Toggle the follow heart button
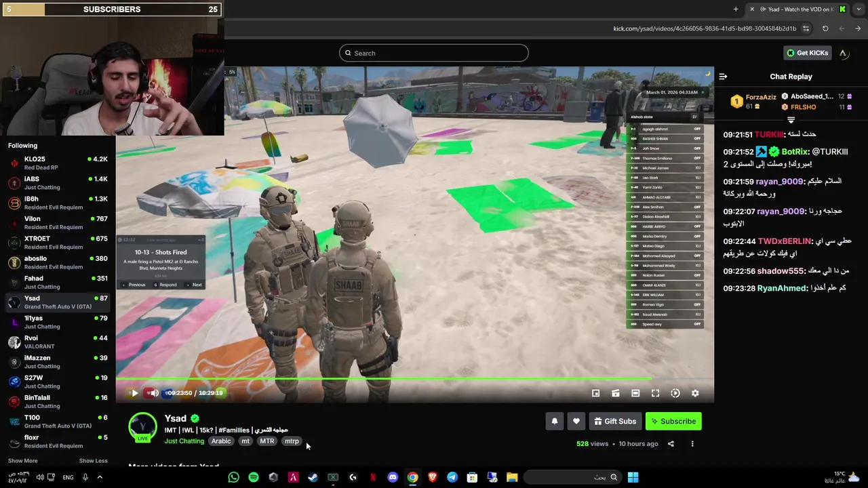868x488 pixels. tap(576, 422)
